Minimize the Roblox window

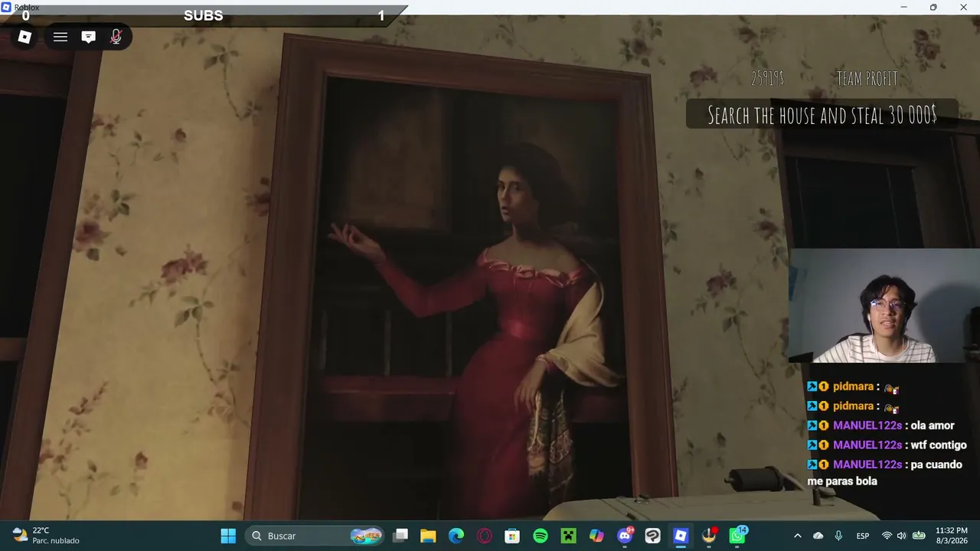point(903,7)
